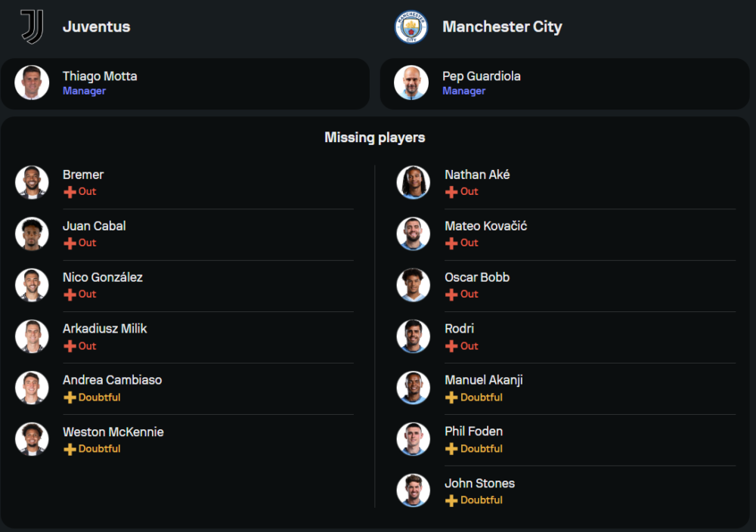Open Mateo Kovačić player profile
756x532 pixels.
[485, 226]
